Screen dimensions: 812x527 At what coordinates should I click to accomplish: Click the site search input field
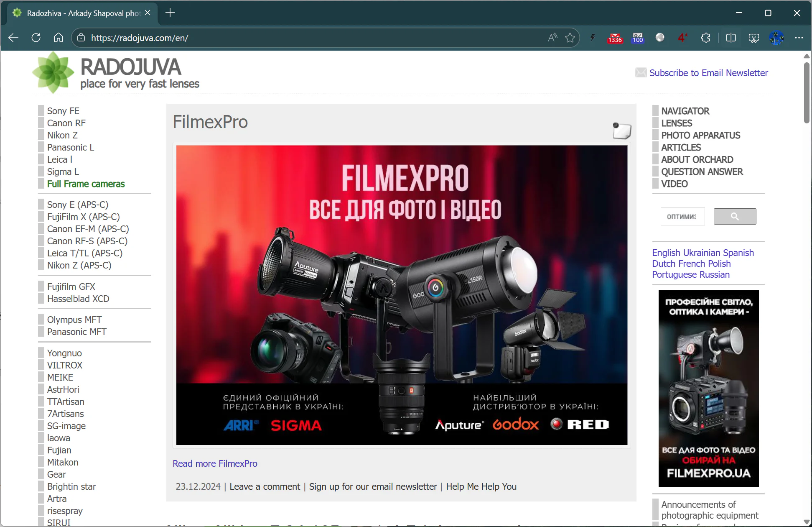pyautogui.click(x=682, y=216)
